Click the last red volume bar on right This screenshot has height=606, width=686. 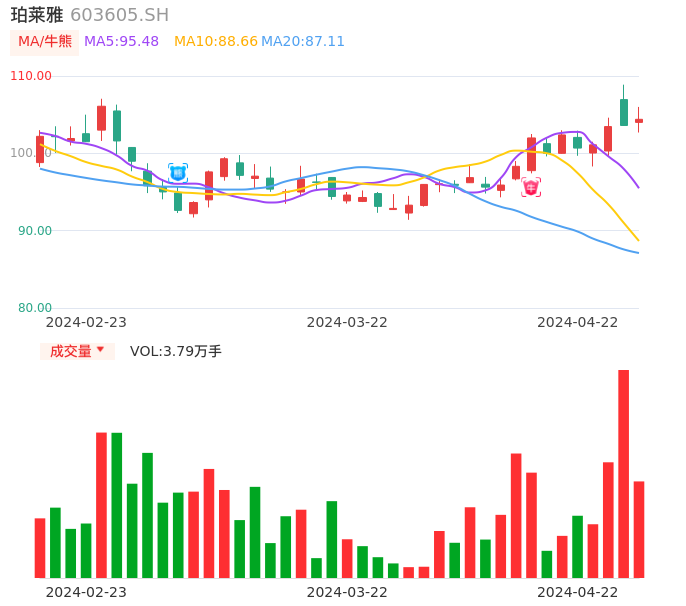(x=639, y=529)
